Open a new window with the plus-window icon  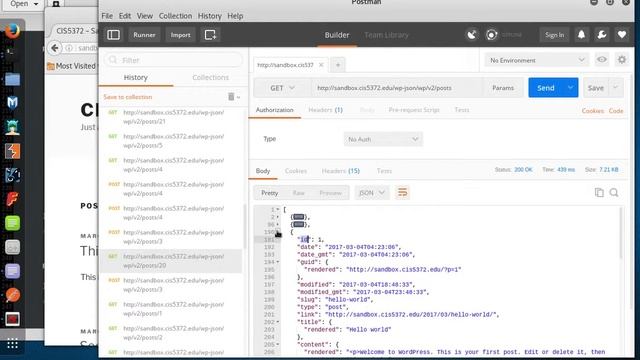tap(210, 35)
